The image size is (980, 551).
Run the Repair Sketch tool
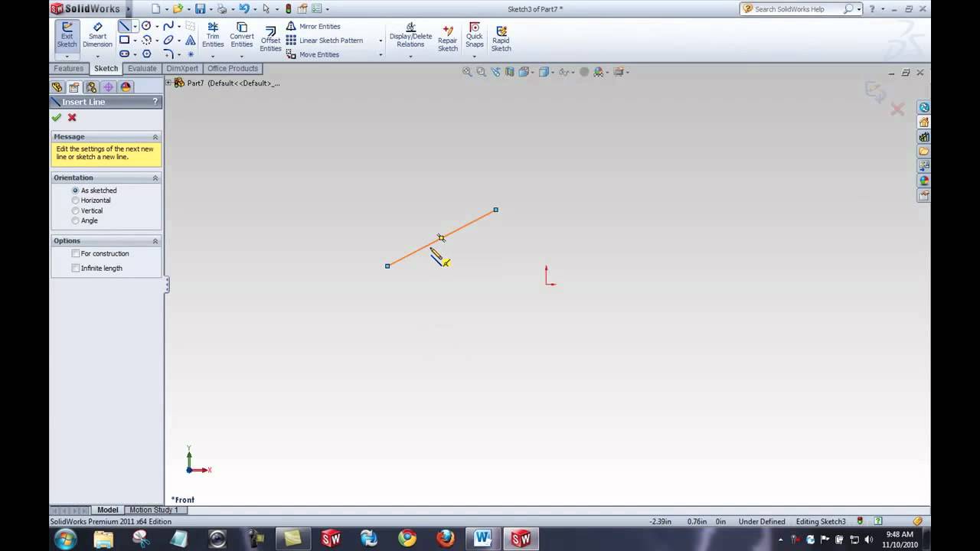(x=448, y=38)
